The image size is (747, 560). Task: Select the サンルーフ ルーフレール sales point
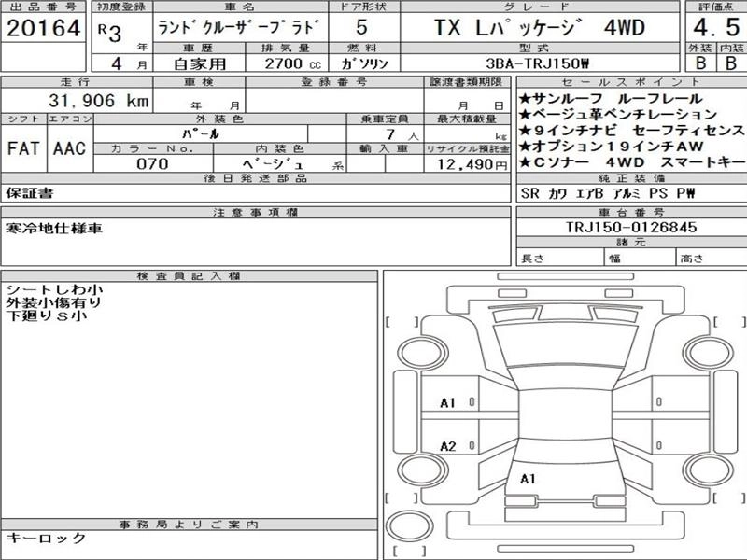[611, 99]
